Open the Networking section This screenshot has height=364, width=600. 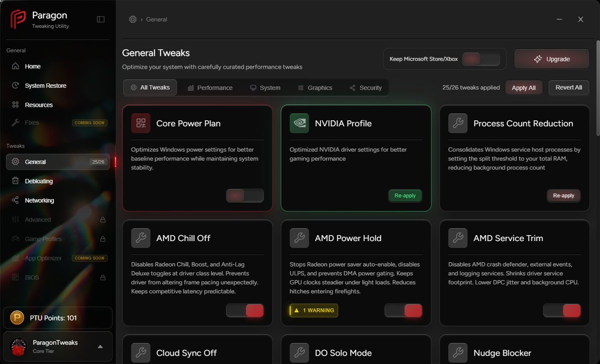click(57, 200)
